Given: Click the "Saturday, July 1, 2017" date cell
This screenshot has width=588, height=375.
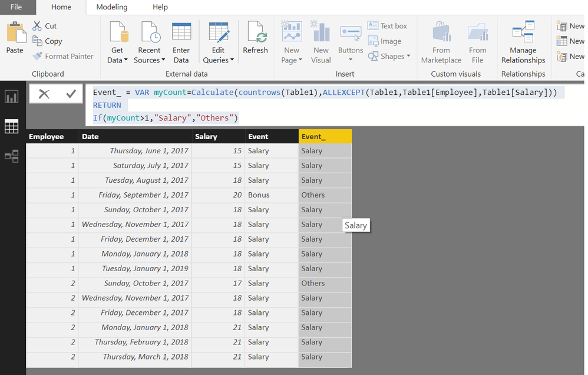Looking at the screenshot, I should pyautogui.click(x=136, y=166).
